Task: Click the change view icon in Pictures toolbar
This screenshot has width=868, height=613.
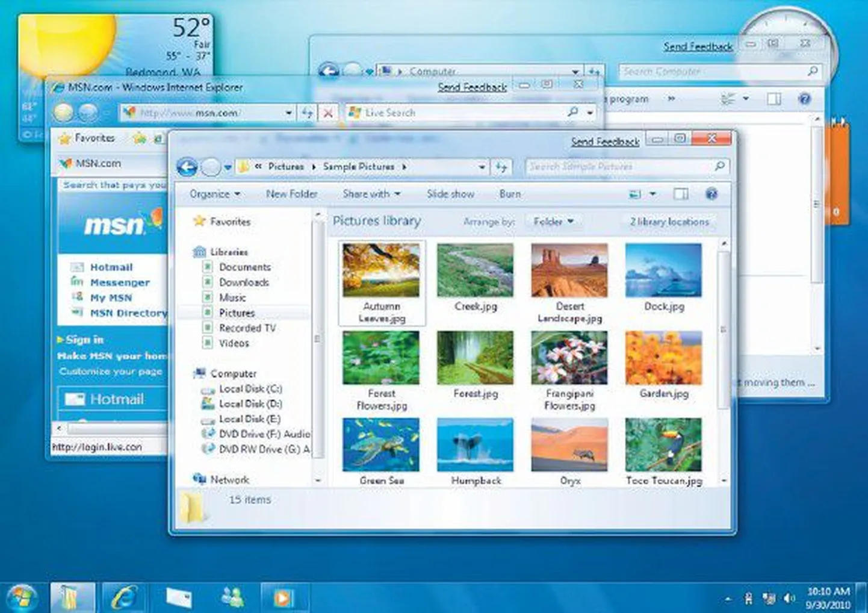Action: [x=635, y=194]
